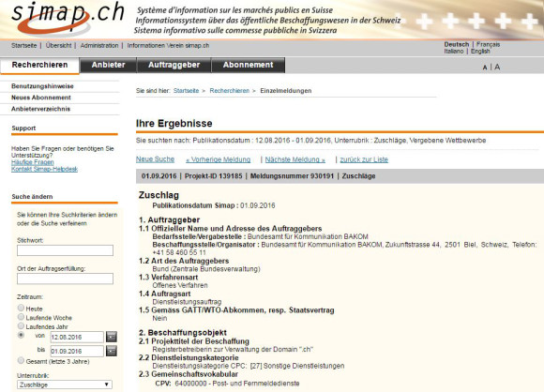
Task: Select the Laufende Woche radio option
Action: click(x=21, y=317)
